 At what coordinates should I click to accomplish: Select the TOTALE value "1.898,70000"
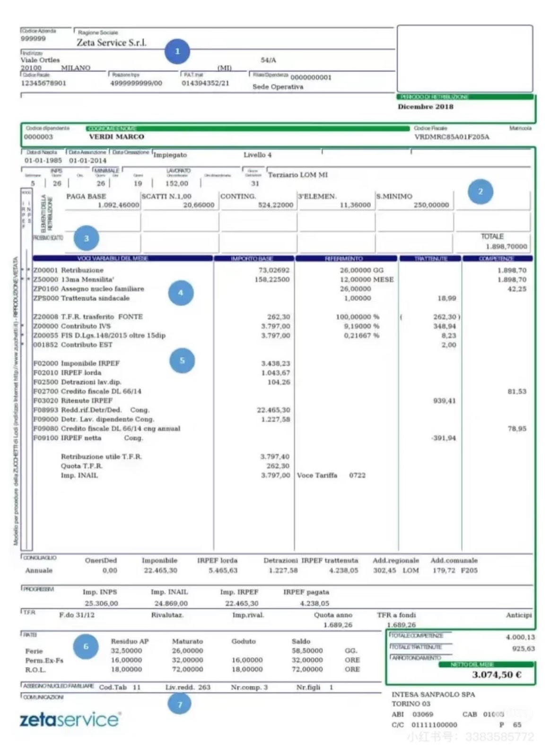(506, 247)
